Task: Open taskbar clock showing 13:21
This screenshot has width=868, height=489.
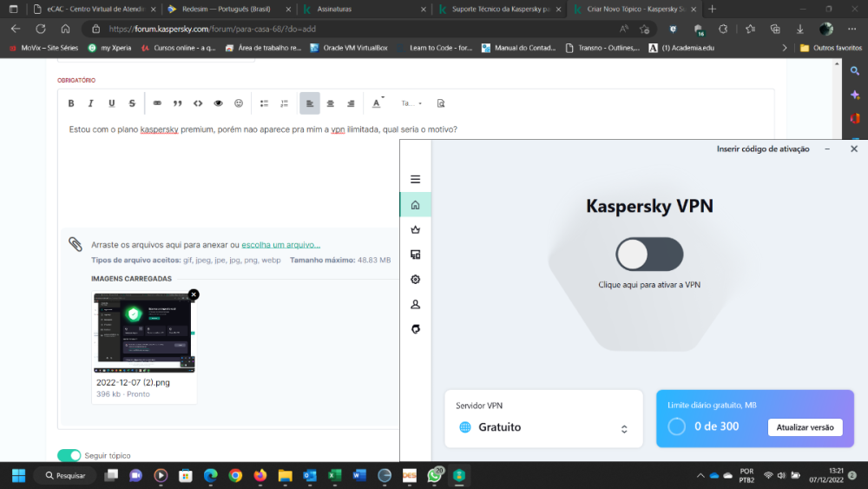Action: [826, 476]
